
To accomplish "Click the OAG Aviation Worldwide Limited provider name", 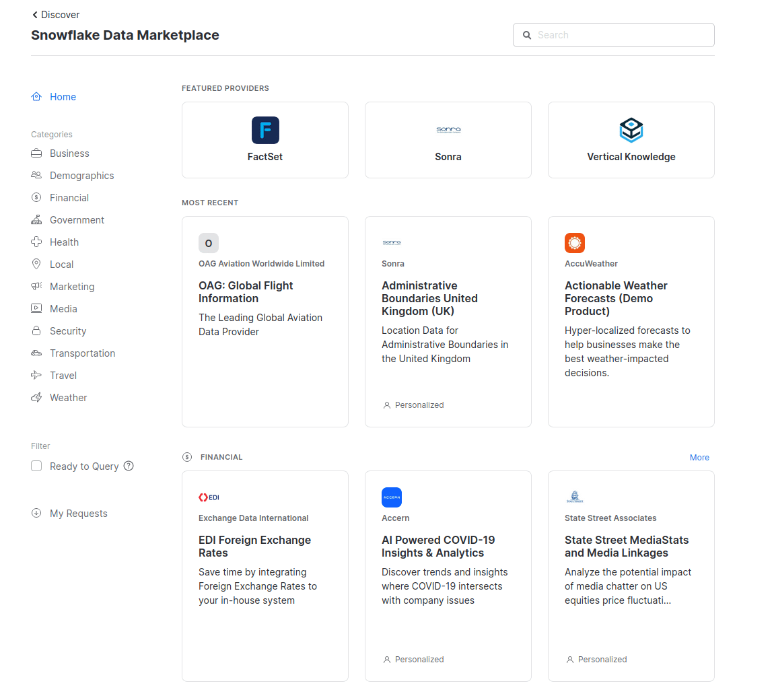I will (261, 263).
